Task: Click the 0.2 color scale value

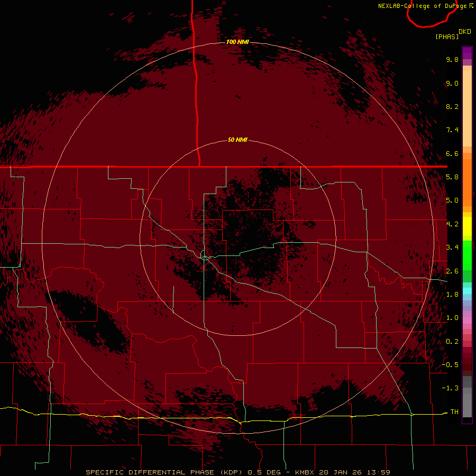Action: (x=452, y=342)
